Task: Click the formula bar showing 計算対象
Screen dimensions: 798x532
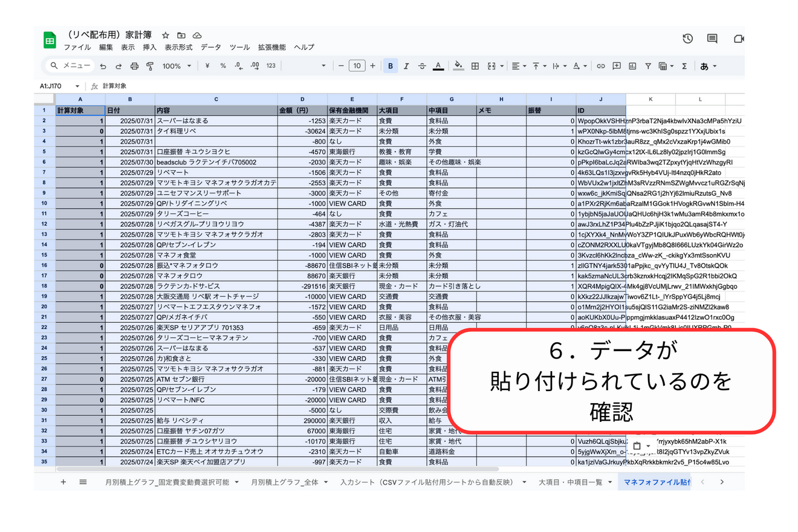Action: pyautogui.click(x=423, y=86)
